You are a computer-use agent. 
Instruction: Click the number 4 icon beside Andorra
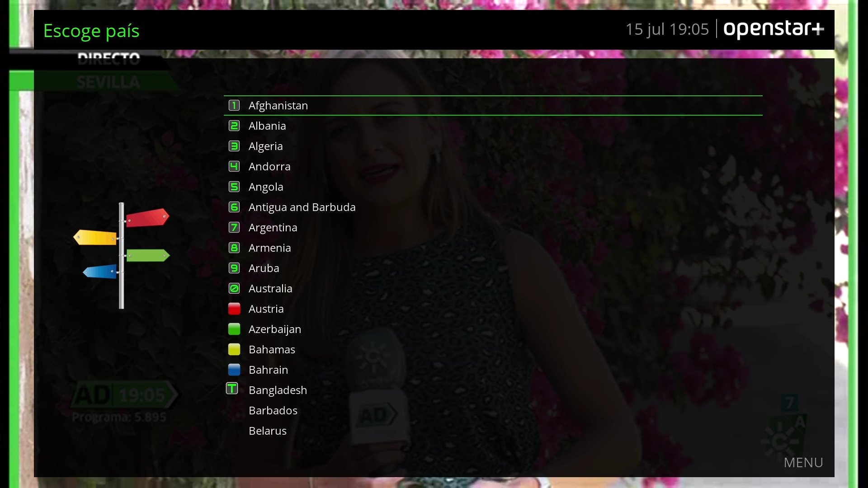pyautogui.click(x=234, y=166)
